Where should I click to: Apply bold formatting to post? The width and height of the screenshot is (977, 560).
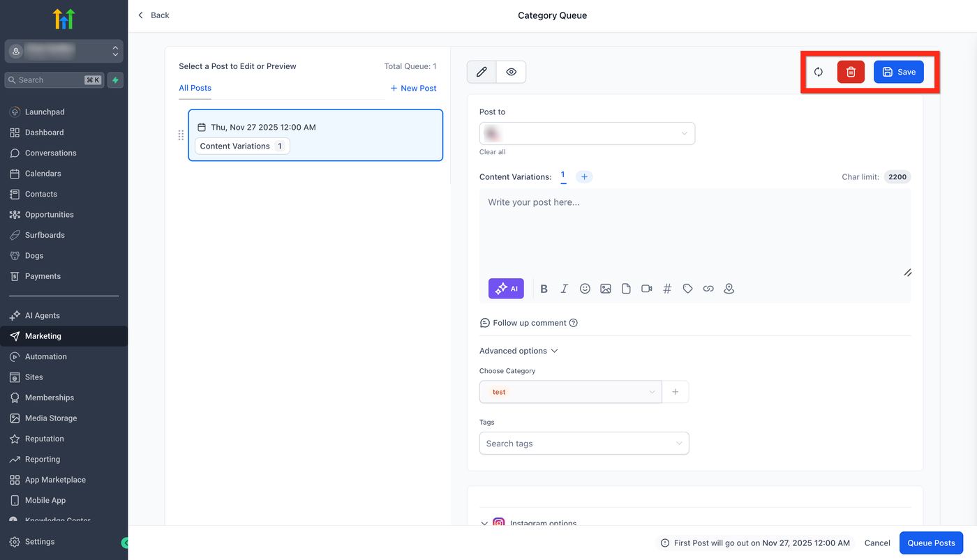pyautogui.click(x=544, y=289)
